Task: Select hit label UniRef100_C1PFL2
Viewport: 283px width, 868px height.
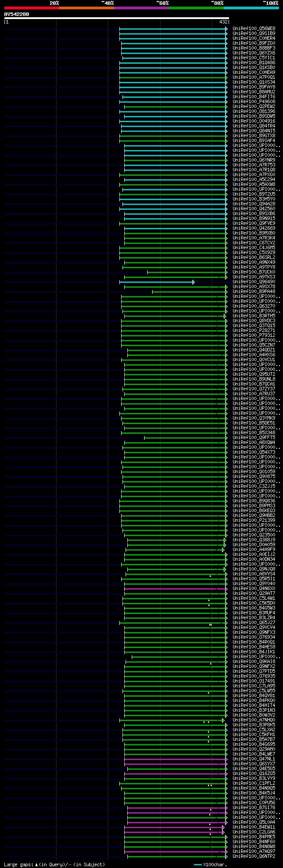Action: 254,783
